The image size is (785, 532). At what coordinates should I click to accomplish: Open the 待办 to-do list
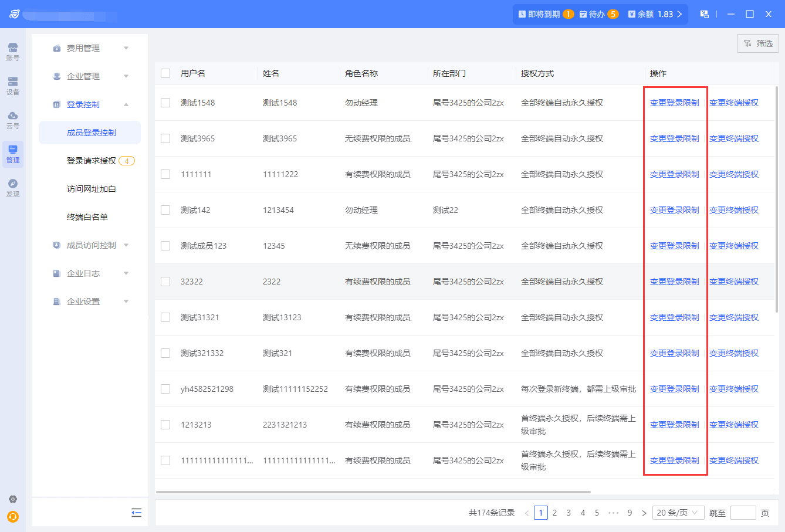point(599,14)
